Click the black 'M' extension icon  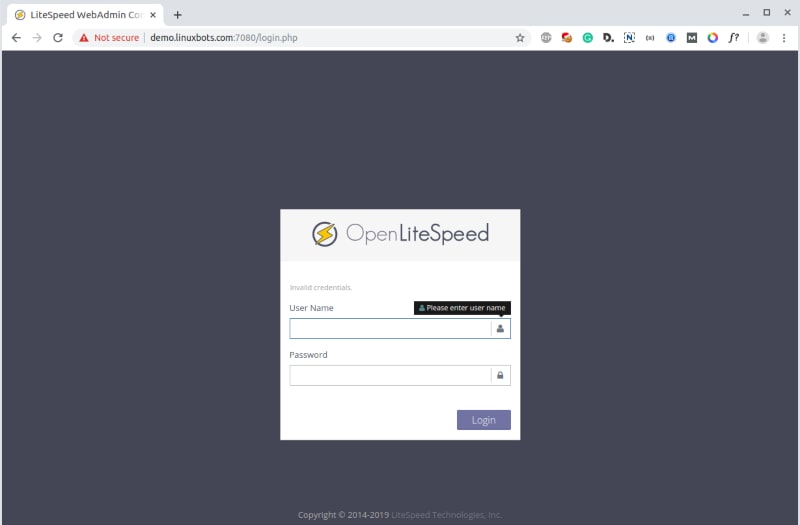click(691, 37)
